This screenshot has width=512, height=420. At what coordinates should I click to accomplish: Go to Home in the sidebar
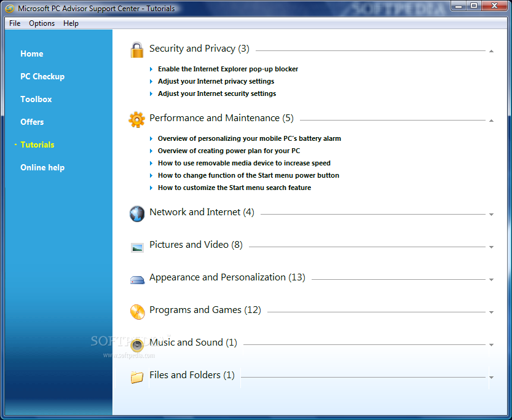[32, 53]
